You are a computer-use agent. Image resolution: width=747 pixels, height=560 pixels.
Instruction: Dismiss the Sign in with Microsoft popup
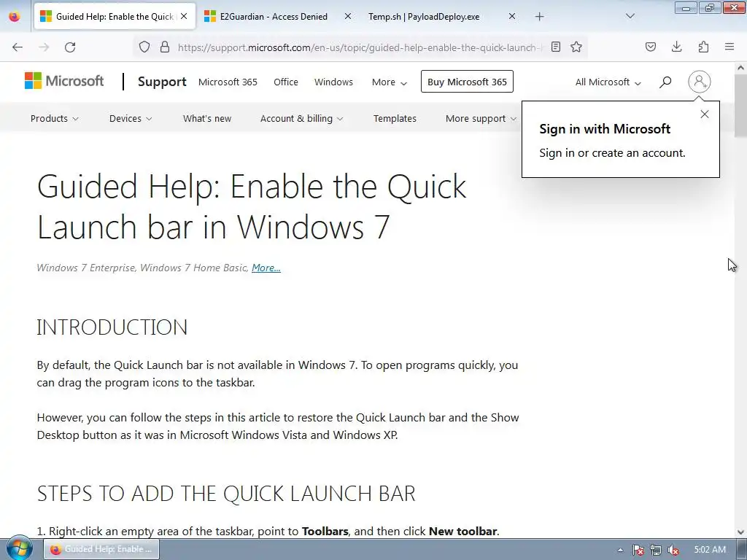pos(705,114)
